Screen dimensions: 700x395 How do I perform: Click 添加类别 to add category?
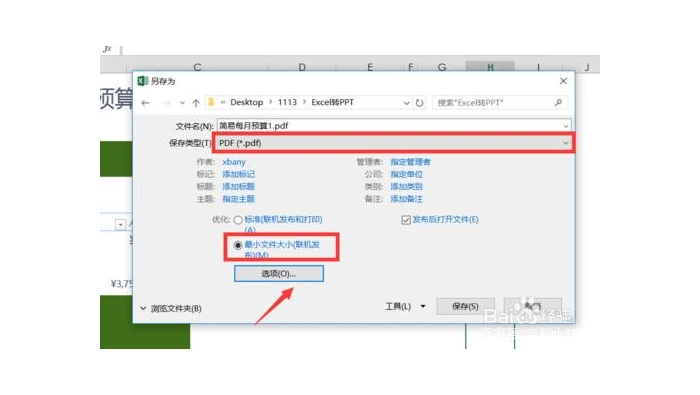(x=406, y=187)
